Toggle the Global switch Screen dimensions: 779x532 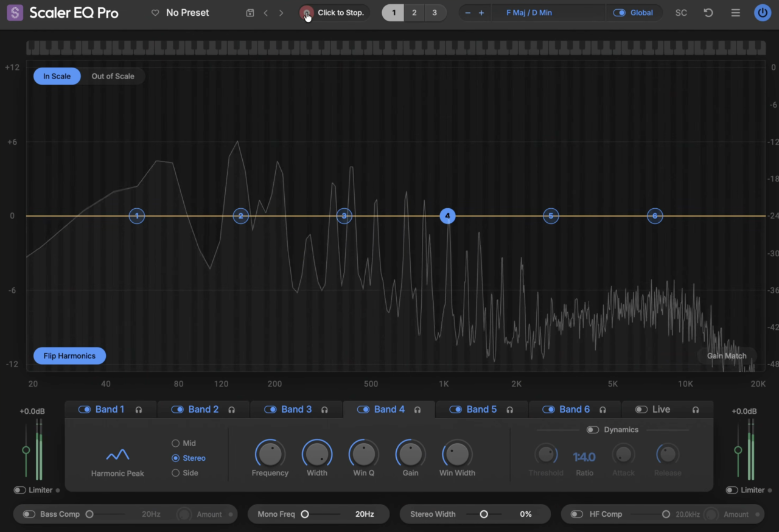click(619, 13)
